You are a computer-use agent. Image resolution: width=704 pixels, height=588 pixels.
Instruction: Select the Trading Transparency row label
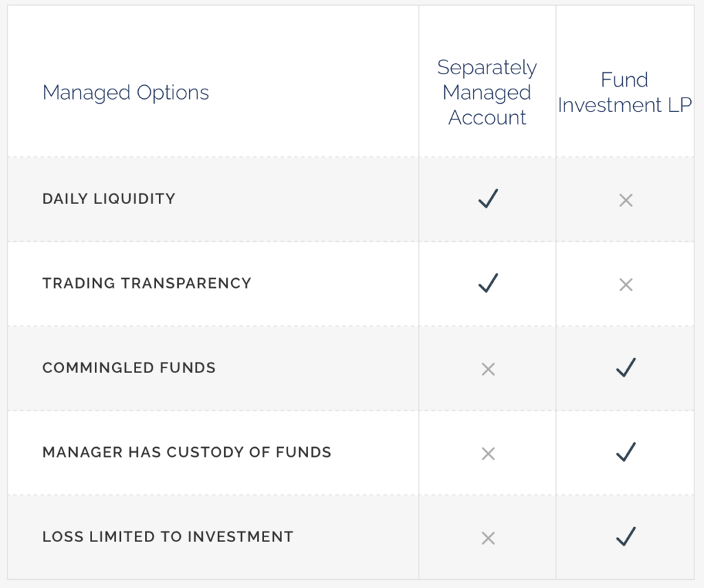[x=147, y=283]
